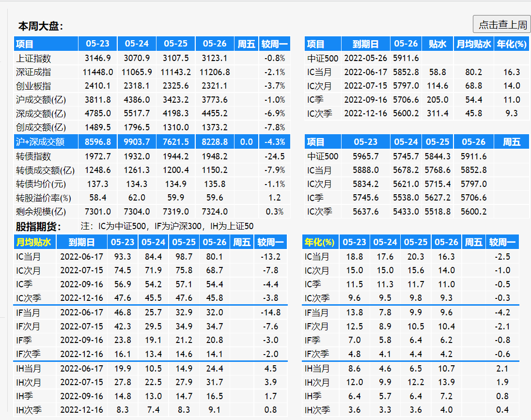Select 较周一 header in 年化 table

pos(502,242)
